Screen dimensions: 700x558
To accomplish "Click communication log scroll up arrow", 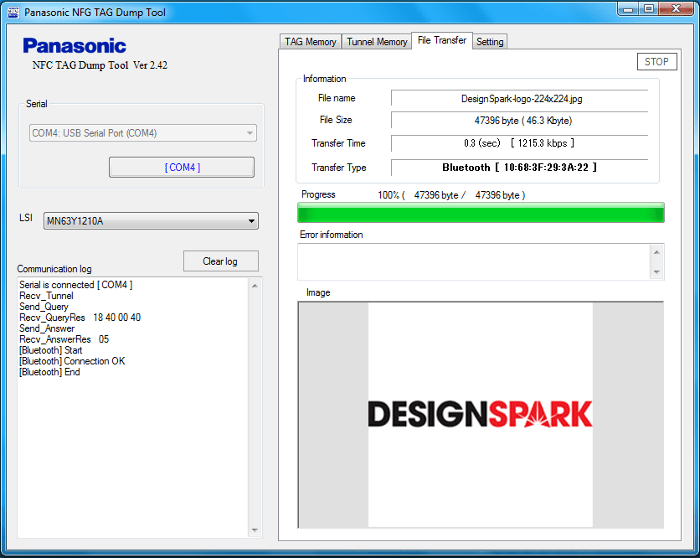I will point(254,286).
